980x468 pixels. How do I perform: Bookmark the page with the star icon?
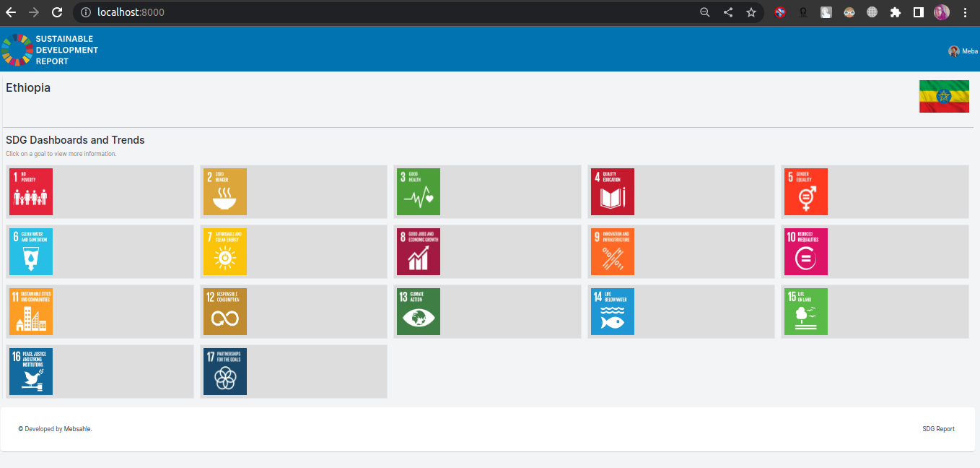pyautogui.click(x=751, y=12)
